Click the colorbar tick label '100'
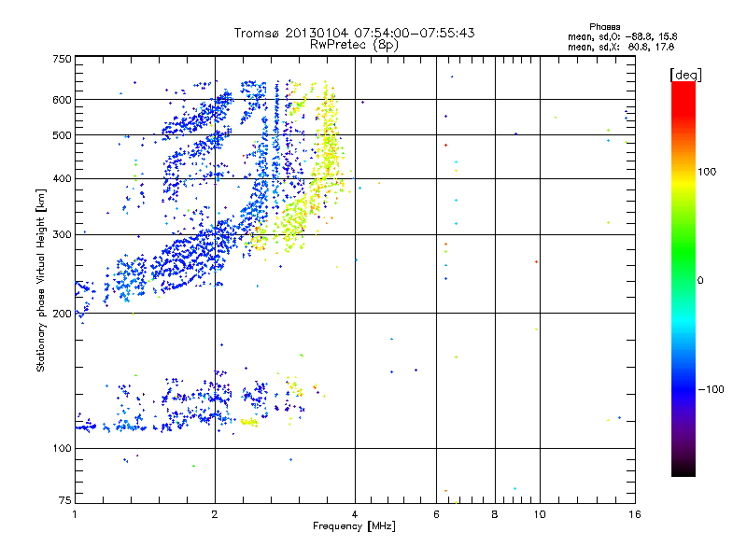The width and height of the screenshot is (747, 560). pyautogui.click(x=707, y=172)
